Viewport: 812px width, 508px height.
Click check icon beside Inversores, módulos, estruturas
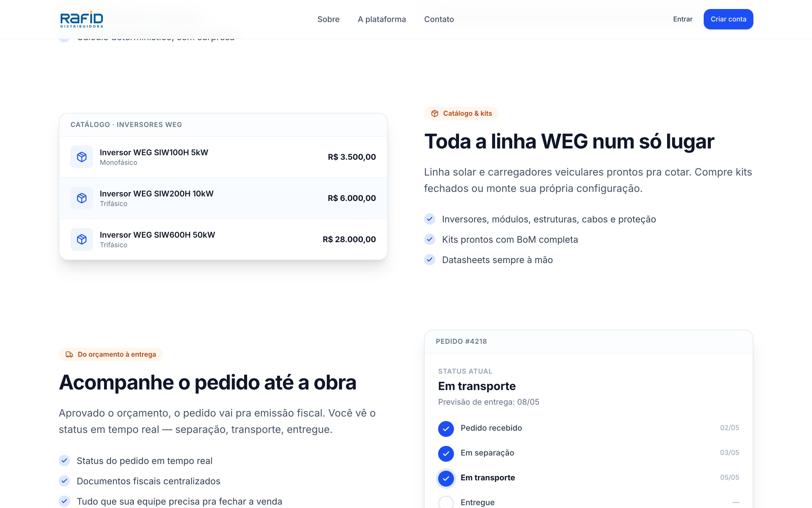429,219
